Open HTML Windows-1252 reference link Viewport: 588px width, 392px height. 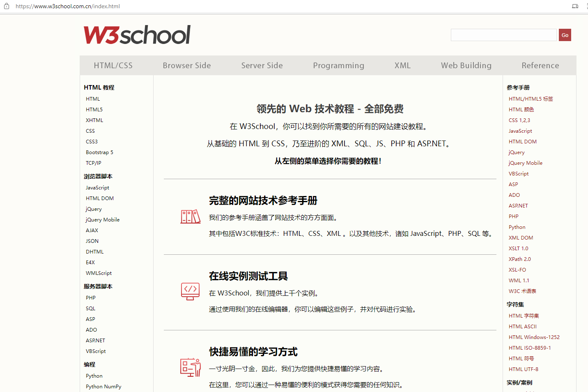534,337
